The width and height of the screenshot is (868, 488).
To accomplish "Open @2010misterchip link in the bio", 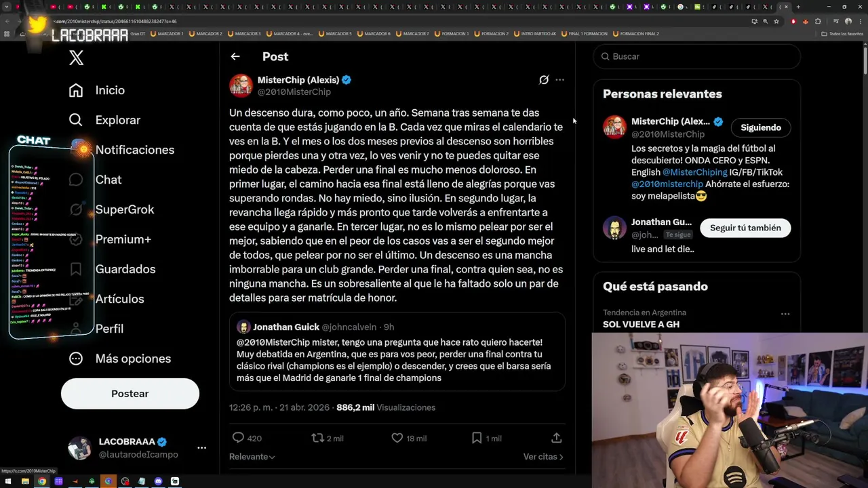I will tap(667, 184).
